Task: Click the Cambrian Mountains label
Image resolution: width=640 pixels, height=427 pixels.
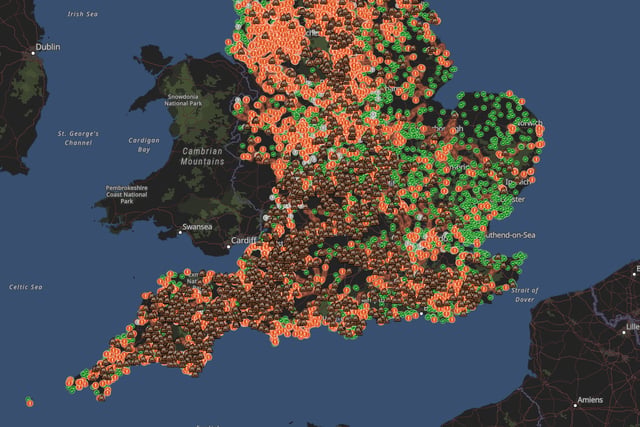Action: pos(202,156)
